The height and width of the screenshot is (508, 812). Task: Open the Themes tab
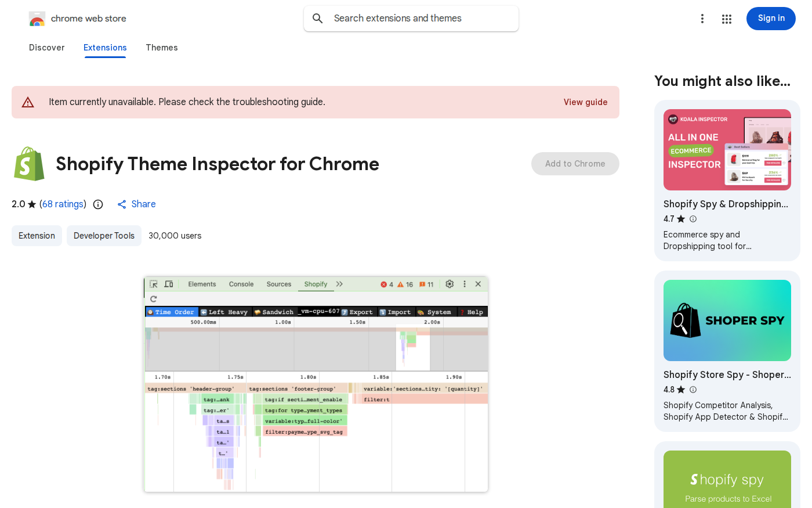tap(162, 48)
